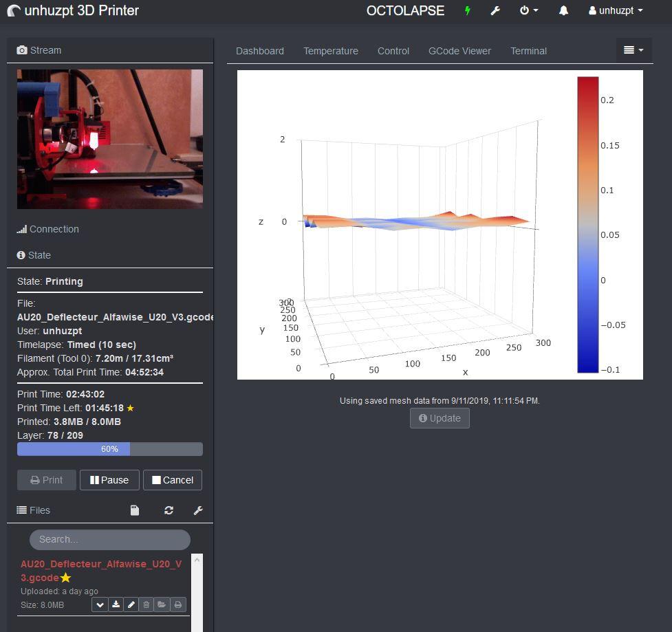Viewport: 672px width, 632px height.
Task: Open the power system menu dropdown
Action: 529,10
